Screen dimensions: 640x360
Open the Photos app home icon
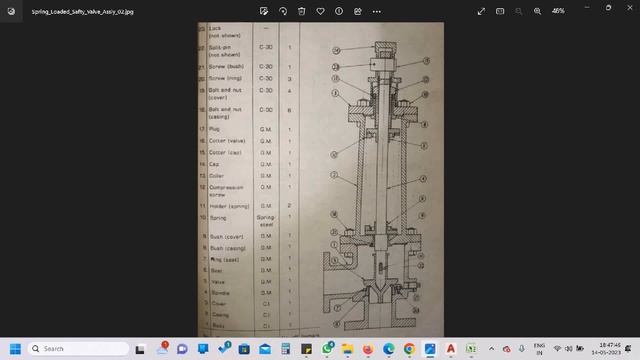[x=11, y=11]
